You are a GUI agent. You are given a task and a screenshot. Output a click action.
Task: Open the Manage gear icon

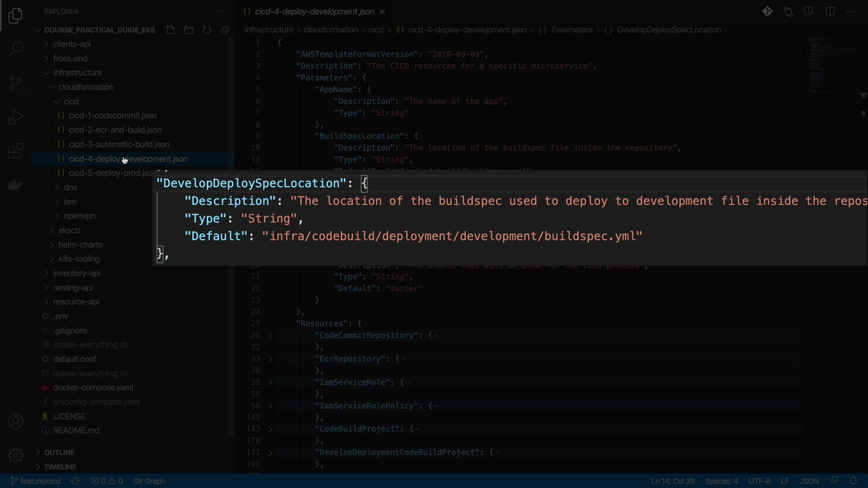(15, 455)
